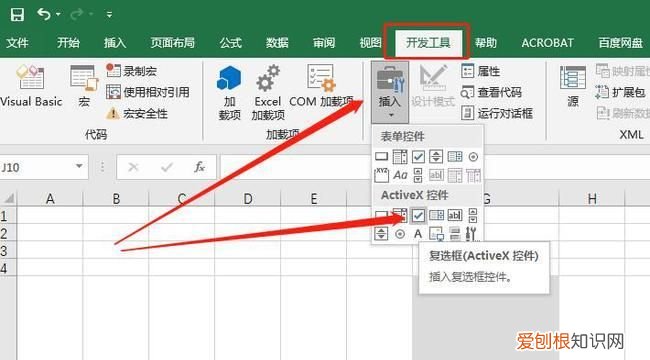Switch to the 视图 tab
Image resolution: width=650 pixels, height=360 pixels.
[370, 42]
